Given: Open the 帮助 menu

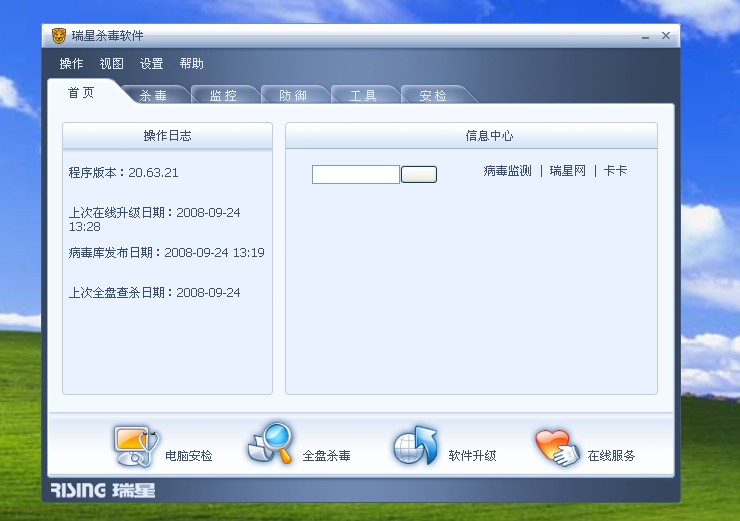Looking at the screenshot, I should [x=192, y=64].
